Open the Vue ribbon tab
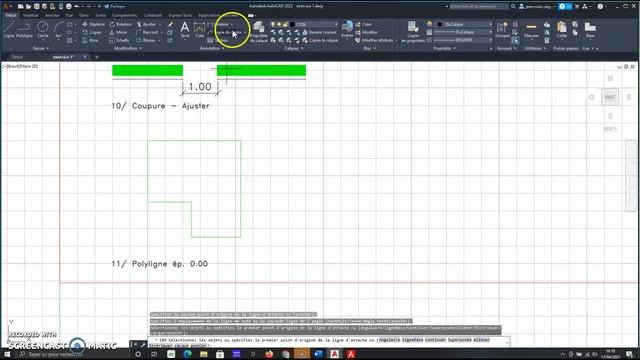640x360 pixels. pos(69,15)
